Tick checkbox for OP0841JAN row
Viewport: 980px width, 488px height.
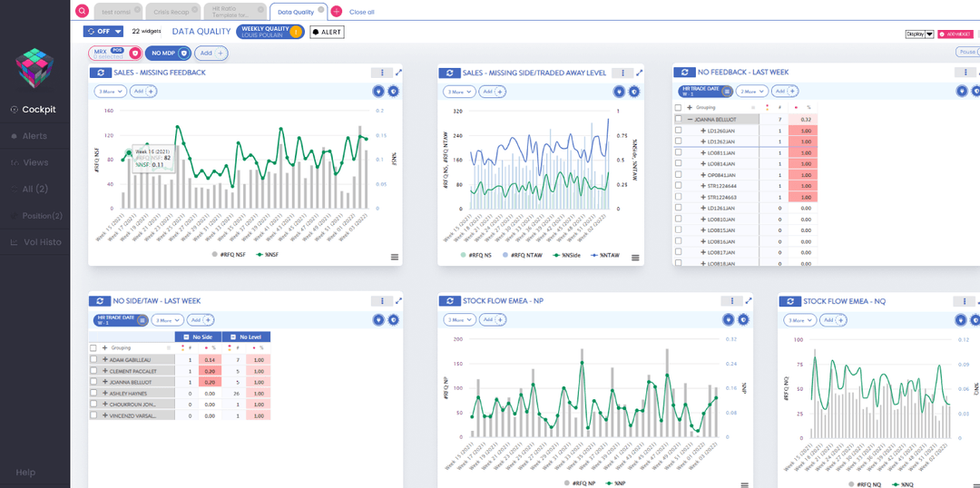pyautogui.click(x=678, y=174)
